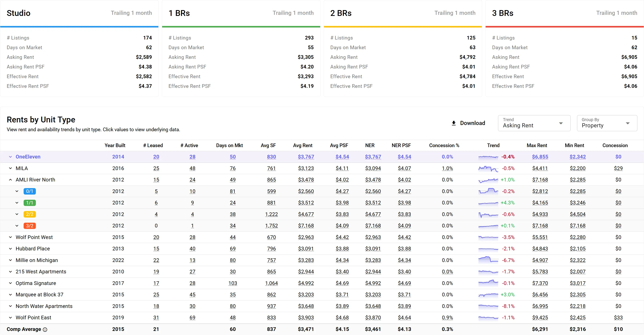Click Hubbard Place leased count 15

coord(156,248)
